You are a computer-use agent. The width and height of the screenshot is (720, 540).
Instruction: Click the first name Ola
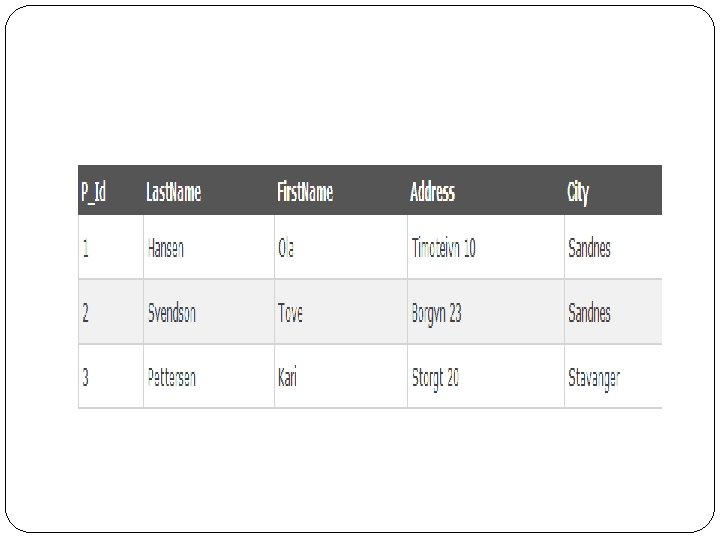[x=288, y=248]
